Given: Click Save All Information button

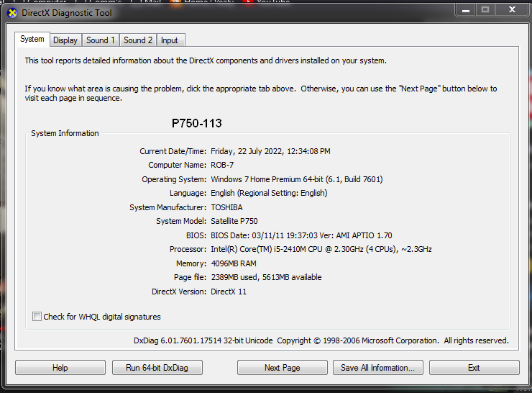Looking at the screenshot, I should click(x=378, y=368).
